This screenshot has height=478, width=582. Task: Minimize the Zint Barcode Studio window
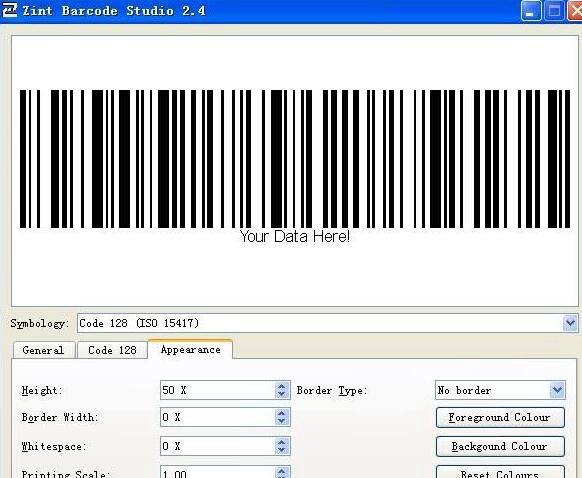tap(531, 10)
